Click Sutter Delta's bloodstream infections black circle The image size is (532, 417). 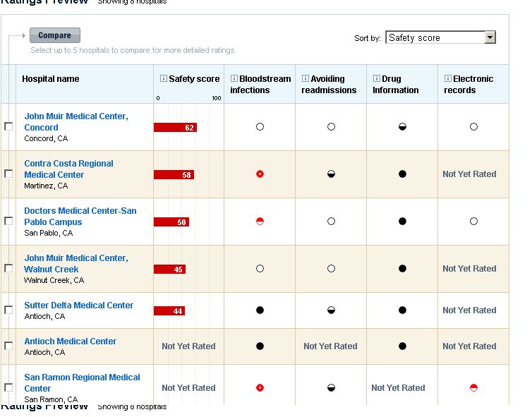[x=260, y=310]
